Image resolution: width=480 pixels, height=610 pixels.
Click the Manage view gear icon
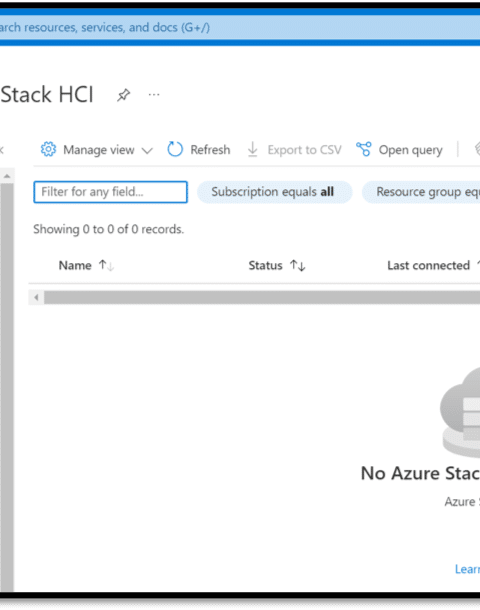(x=48, y=149)
